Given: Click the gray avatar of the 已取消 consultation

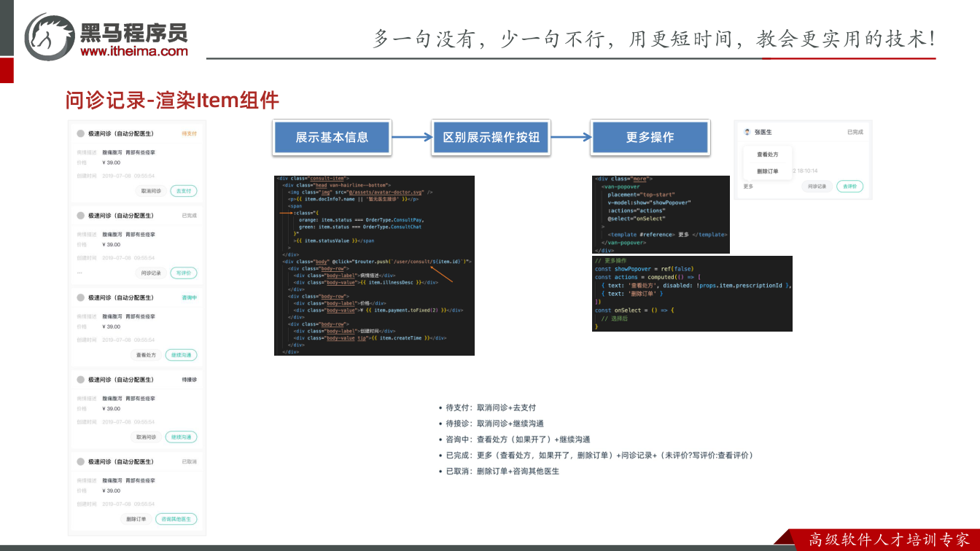Looking at the screenshot, I should tap(80, 461).
